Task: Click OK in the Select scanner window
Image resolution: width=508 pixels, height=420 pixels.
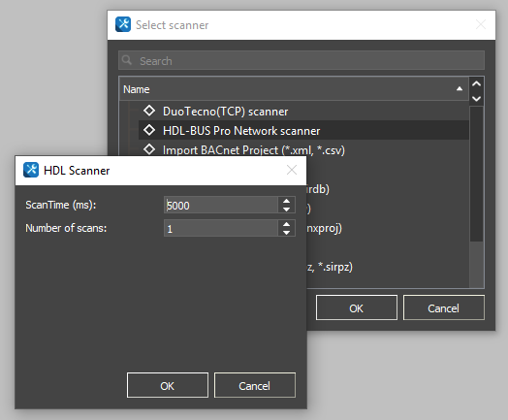Action: coord(357,307)
